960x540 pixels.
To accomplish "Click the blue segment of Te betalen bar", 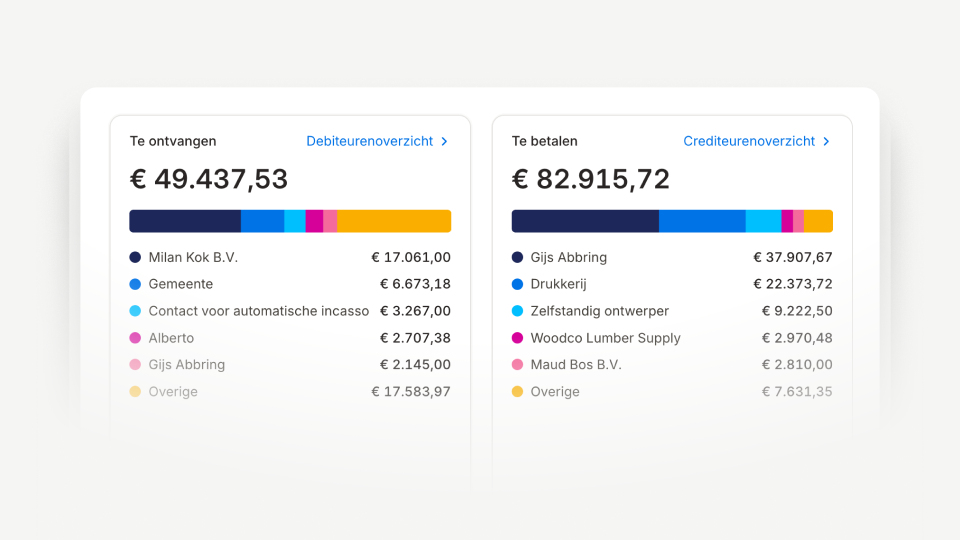I will click(702, 221).
